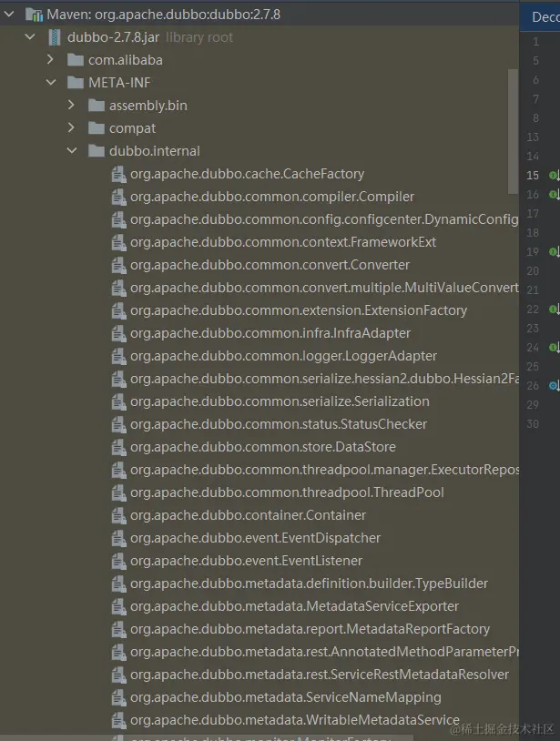Click the CacheFactory file icon

point(118,174)
